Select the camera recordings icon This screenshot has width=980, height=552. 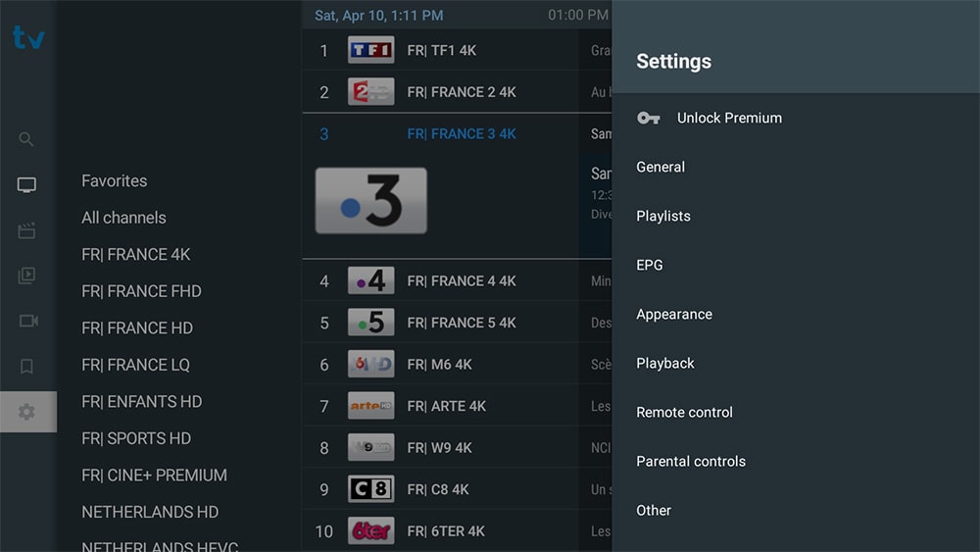click(x=28, y=321)
